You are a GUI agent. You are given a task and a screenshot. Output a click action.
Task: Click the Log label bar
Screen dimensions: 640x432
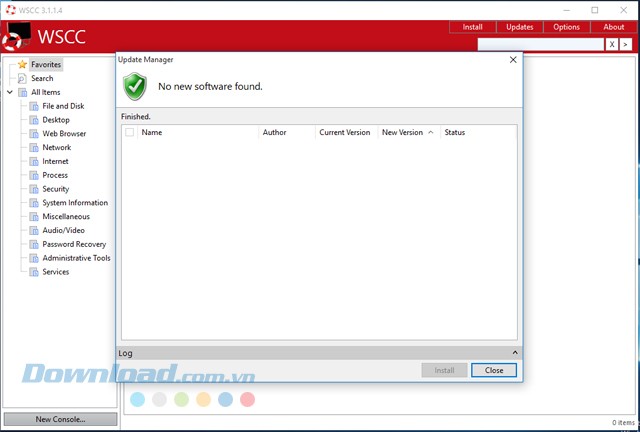click(319, 353)
